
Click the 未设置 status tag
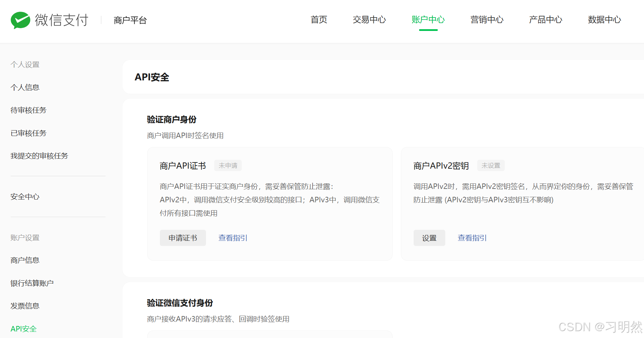coord(491,166)
